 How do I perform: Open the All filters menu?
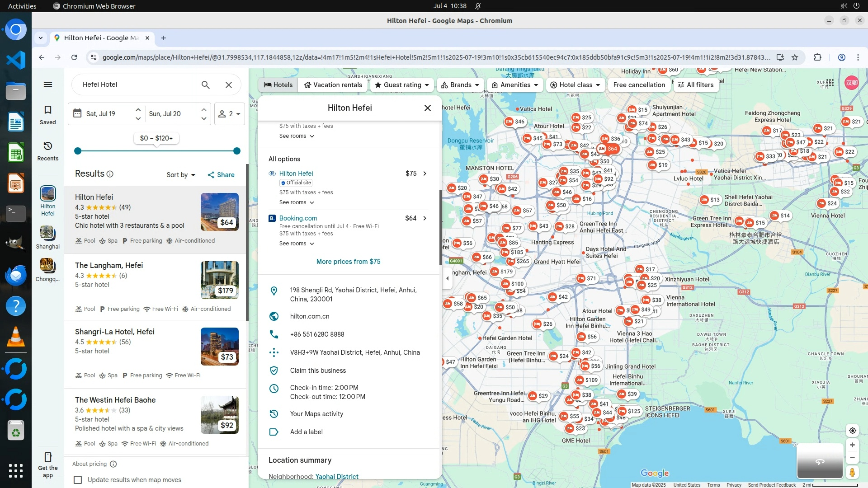coord(695,85)
